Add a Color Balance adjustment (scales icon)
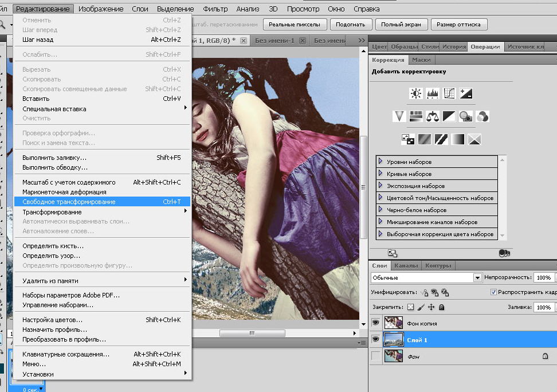 432,116
